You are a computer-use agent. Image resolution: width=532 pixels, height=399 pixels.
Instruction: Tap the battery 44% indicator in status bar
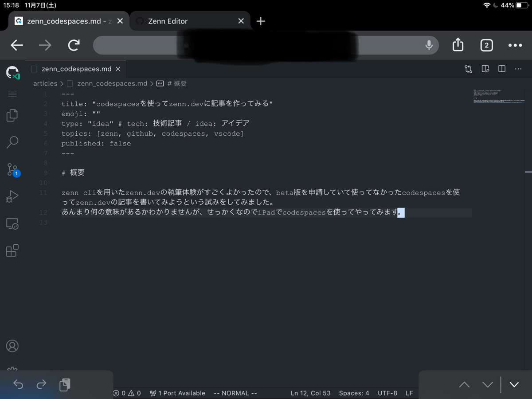[x=515, y=5]
